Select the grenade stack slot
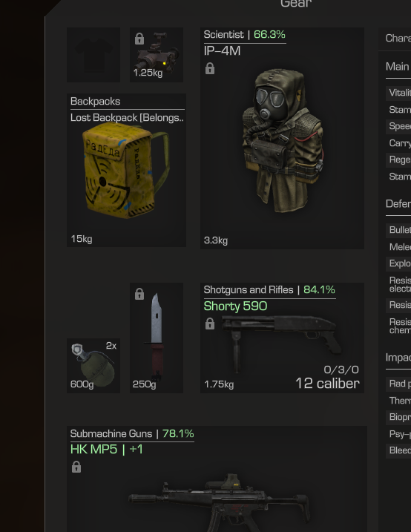 pyautogui.click(x=93, y=366)
